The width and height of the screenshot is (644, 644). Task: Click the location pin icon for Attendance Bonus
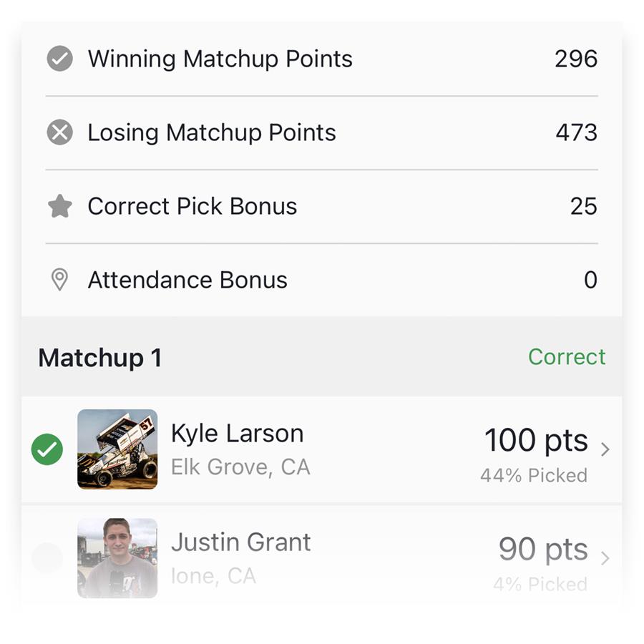[59, 280]
